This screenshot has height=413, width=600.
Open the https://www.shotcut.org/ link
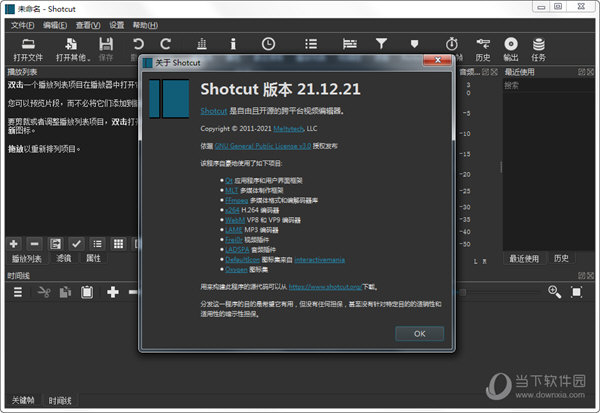click(x=325, y=287)
